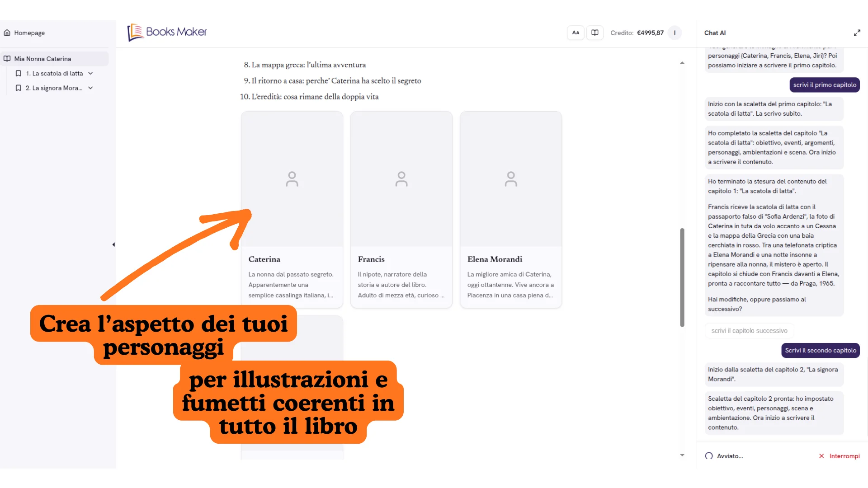Image resolution: width=868 pixels, height=488 pixels.
Task: Click the suggestion scrivi il capitolo successivo
Action: click(x=749, y=331)
